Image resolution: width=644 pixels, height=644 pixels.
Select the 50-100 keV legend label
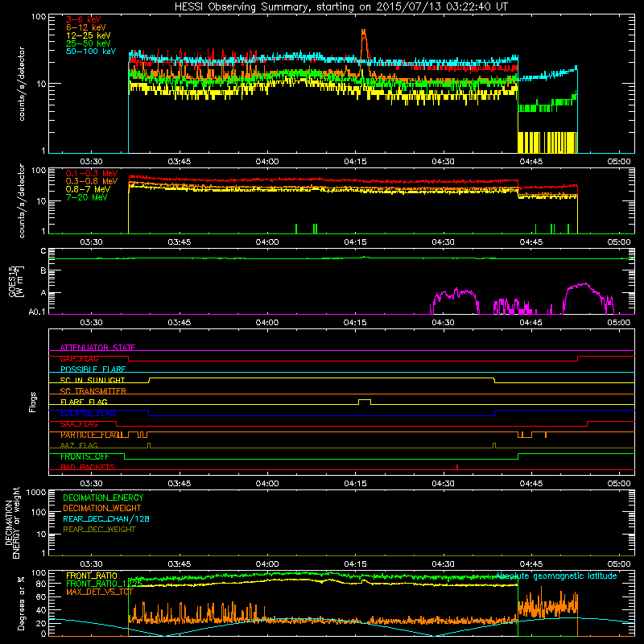click(91, 52)
